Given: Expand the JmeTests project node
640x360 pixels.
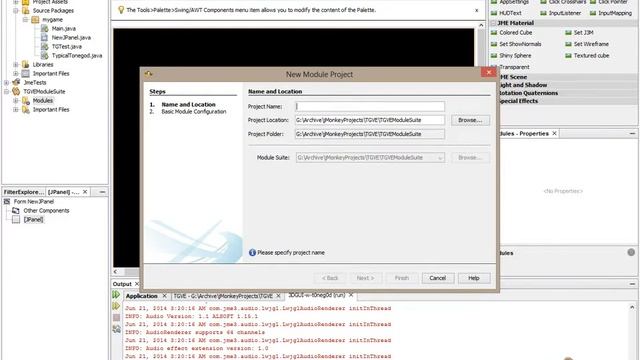Looking at the screenshot, I should tap(7, 82).
